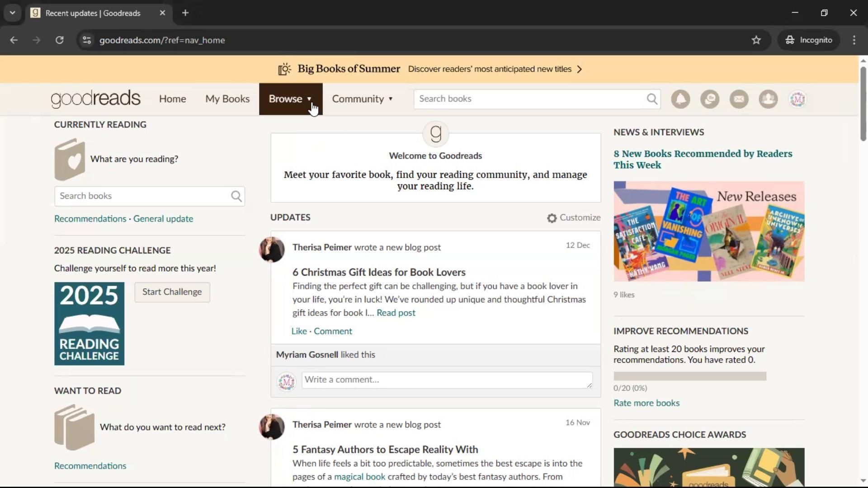Click the Goodreads logo
Image resolution: width=868 pixels, height=488 pixels.
(95, 99)
